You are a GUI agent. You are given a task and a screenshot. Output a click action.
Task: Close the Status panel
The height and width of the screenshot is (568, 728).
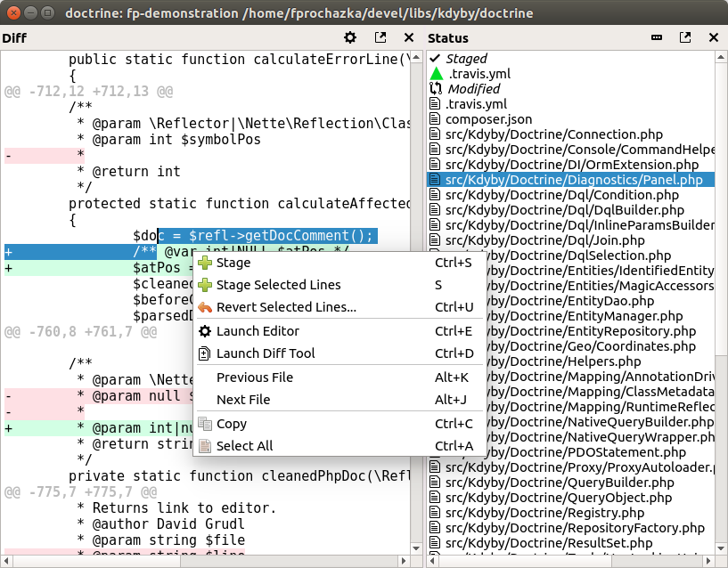pyautogui.click(x=714, y=37)
